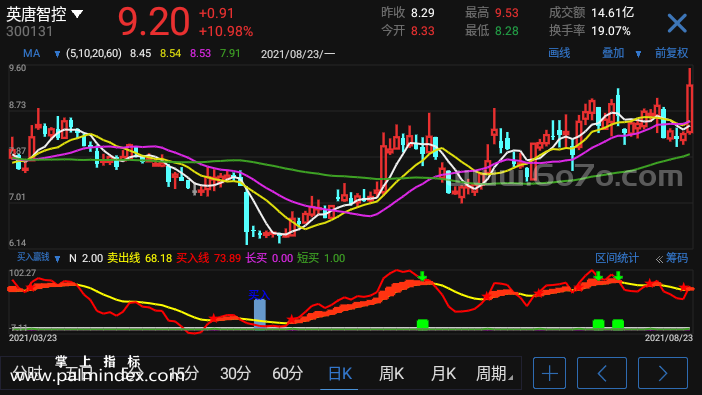
Task: Go to previous with left arrow button
Action: [602, 373]
